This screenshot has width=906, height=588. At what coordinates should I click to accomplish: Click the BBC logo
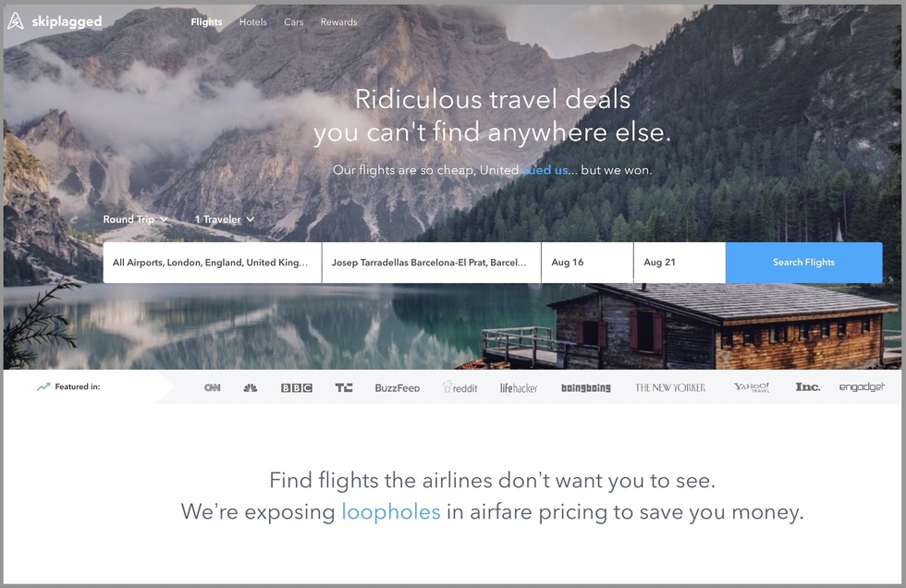[297, 387]
